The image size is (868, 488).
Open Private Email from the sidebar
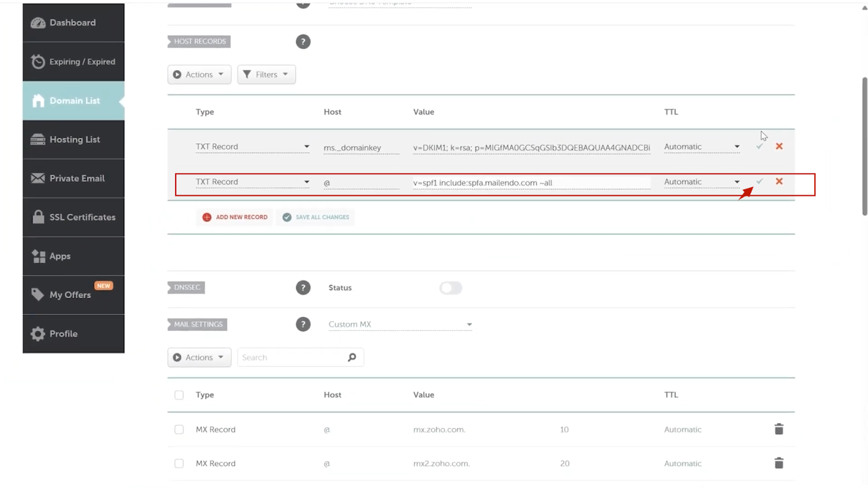74,178
